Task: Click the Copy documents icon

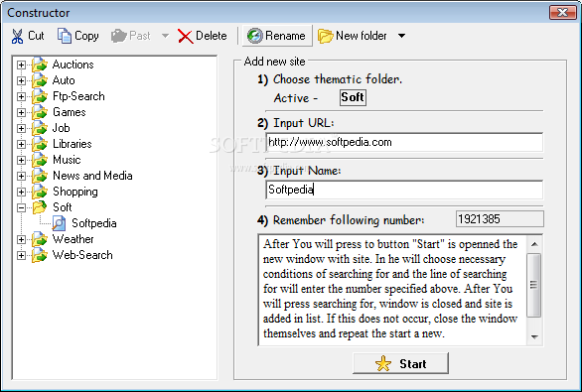Action: click(65, 36)
